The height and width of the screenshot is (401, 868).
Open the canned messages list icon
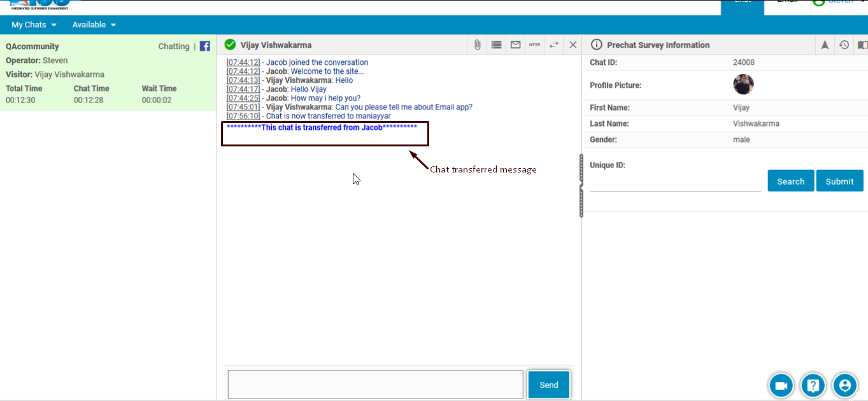pos(496,45)
